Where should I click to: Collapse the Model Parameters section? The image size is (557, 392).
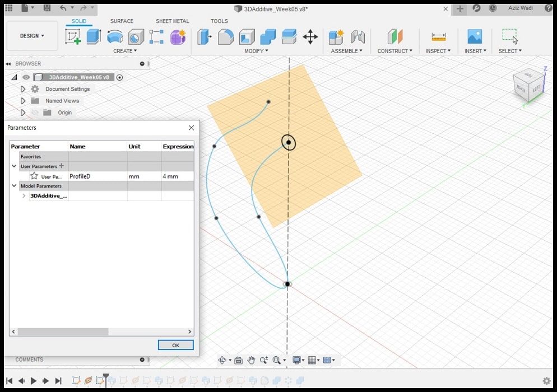(14, 186)
